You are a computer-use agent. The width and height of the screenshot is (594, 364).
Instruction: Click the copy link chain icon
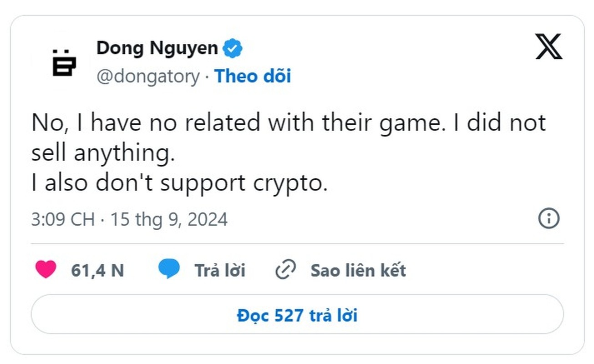tap(286, 270)
